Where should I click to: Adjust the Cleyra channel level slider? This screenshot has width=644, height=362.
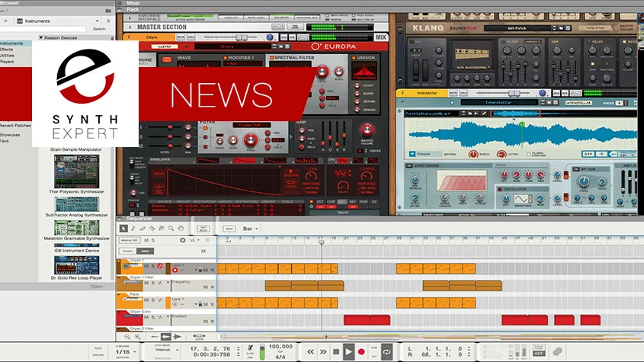click(x=241, y=37)
